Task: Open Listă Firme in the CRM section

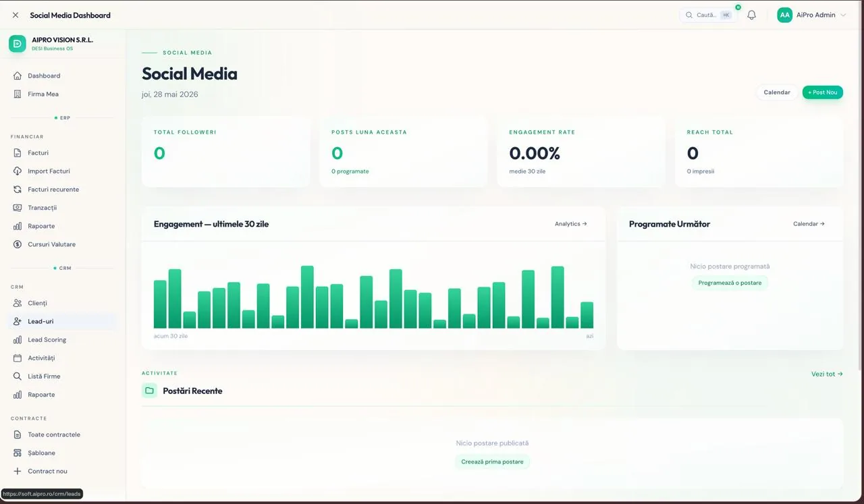Action: click(63, 376)
